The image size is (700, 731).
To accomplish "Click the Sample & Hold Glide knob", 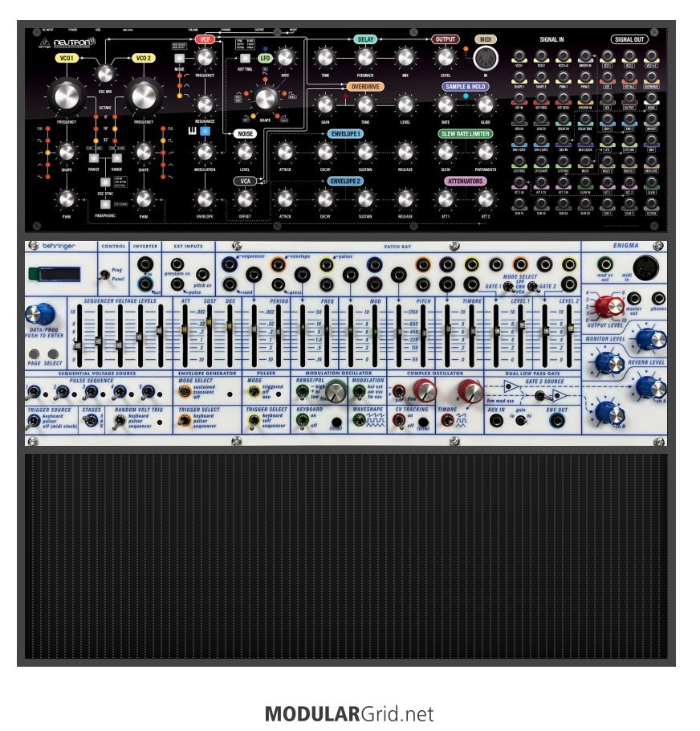I will 486,105.
